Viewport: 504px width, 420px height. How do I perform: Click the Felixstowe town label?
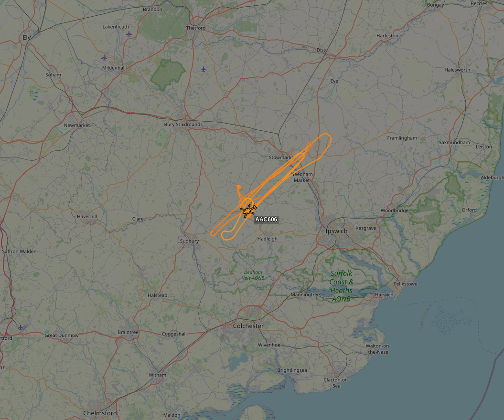click(x=406, y=284)
